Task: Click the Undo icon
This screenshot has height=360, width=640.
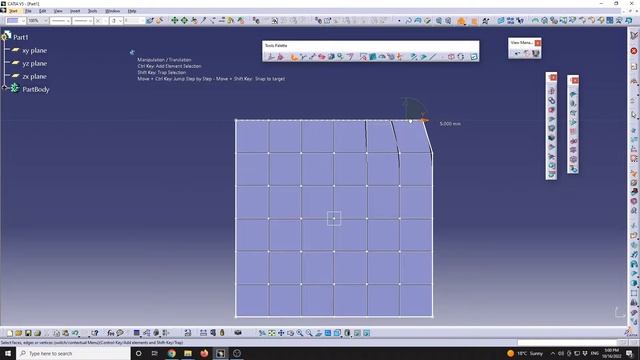Action: (75, 333)
